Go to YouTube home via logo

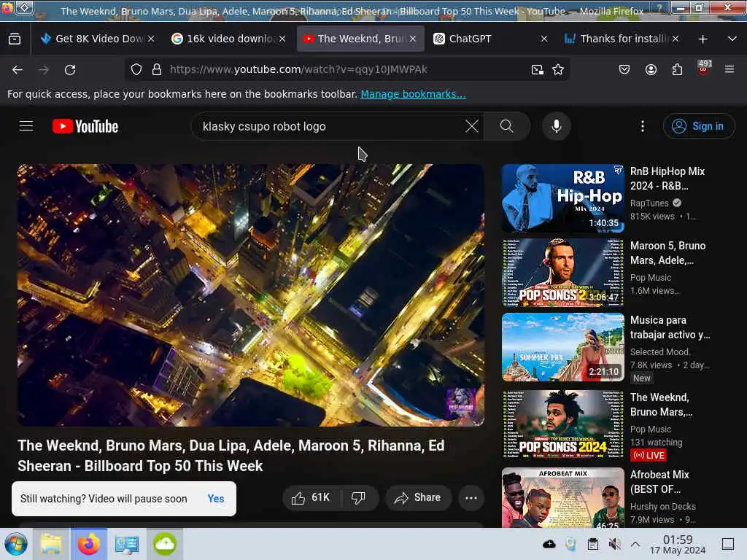pos(85,126)
